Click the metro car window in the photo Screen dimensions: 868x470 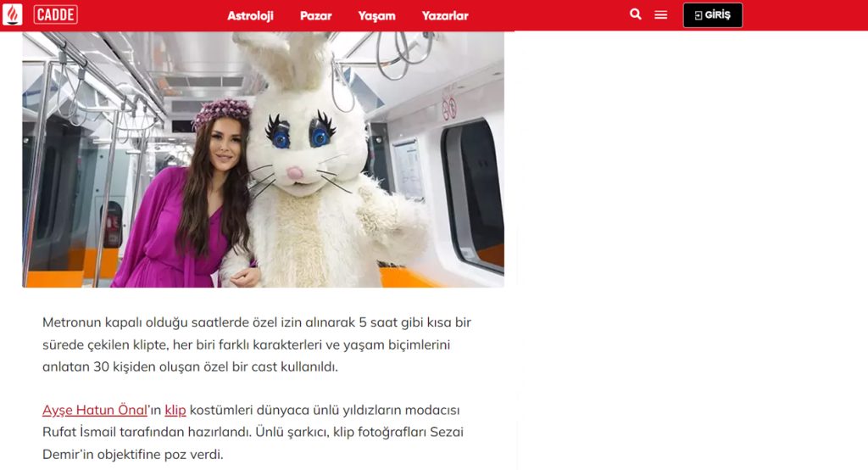pyautogui.click(x=472, y=194)
